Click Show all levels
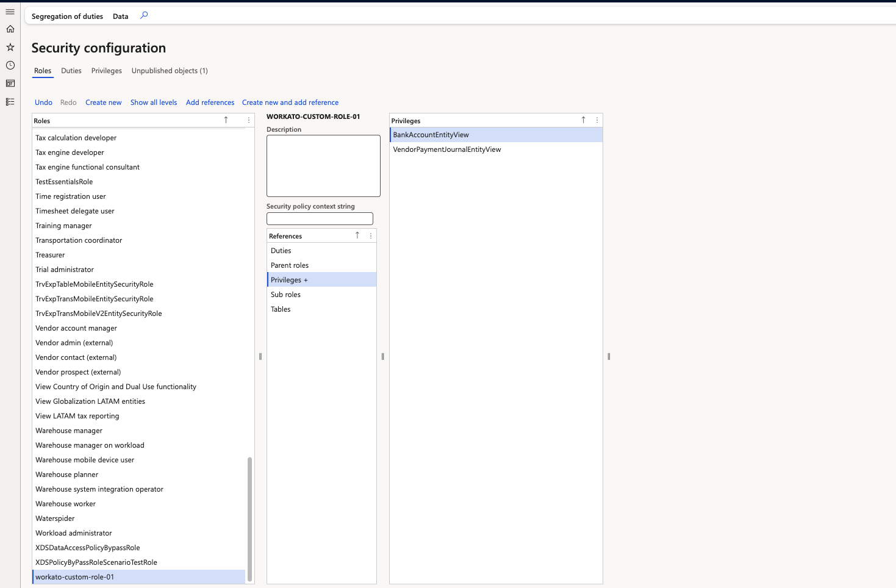The image size is (896, 588). coord(154,102)
